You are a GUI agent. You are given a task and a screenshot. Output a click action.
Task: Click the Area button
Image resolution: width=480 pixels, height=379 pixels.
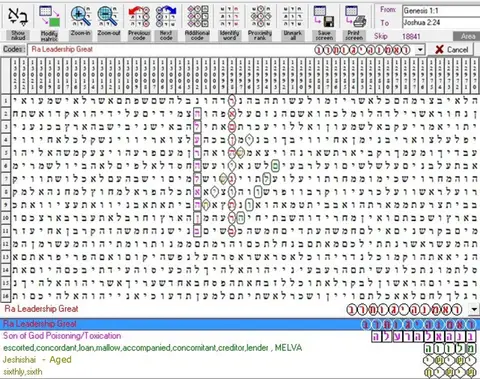click(467, 36)
